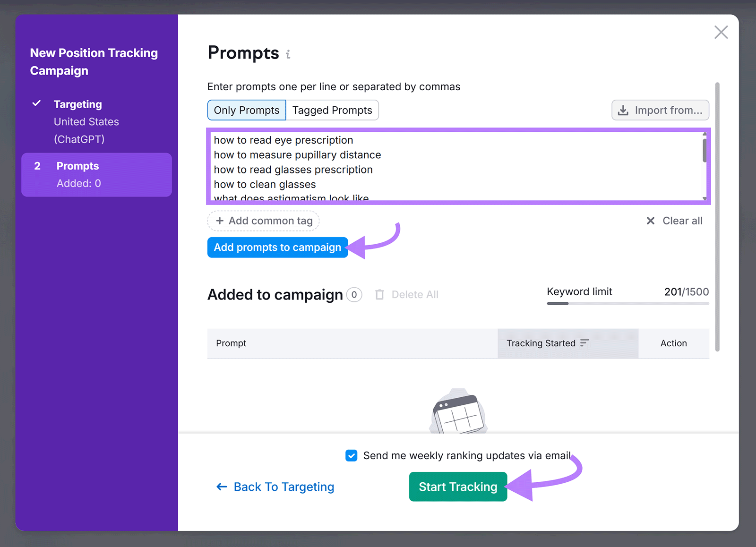Click the trash icon next to Delete All
756x547 pixels.
[x=379, y=294]
